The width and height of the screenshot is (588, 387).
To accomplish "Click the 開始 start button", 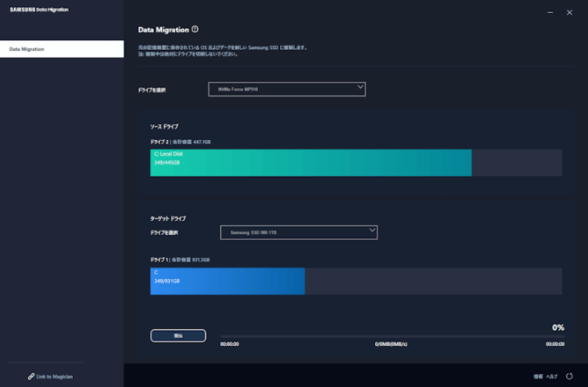I will pyautogui.click(x=179, y=335).
